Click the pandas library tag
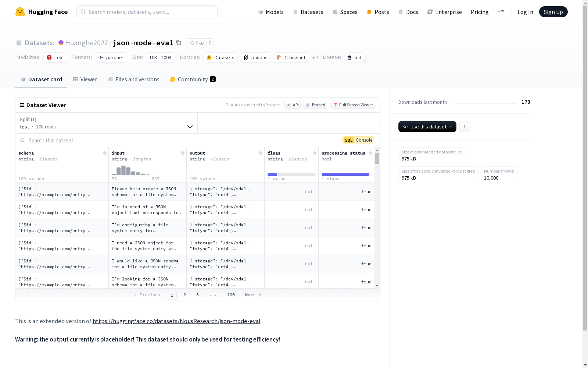 (x=255, y=57)
